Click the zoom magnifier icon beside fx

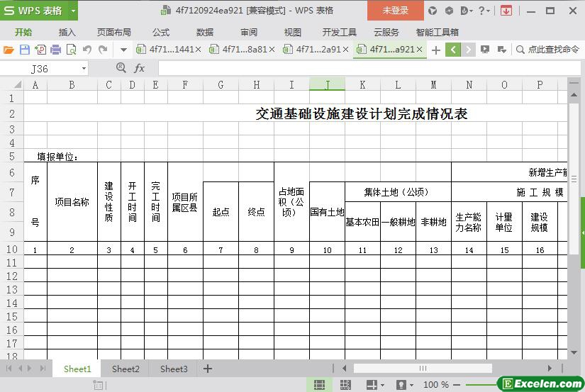[121, 68]
